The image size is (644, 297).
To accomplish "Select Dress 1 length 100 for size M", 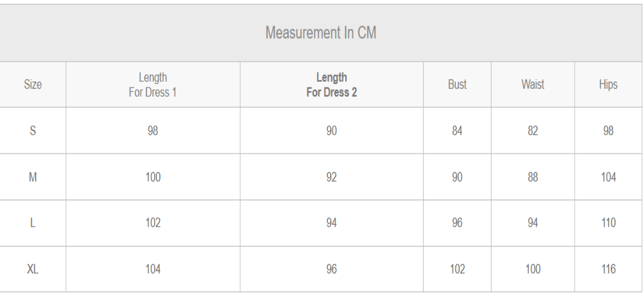I will (153, 177).
